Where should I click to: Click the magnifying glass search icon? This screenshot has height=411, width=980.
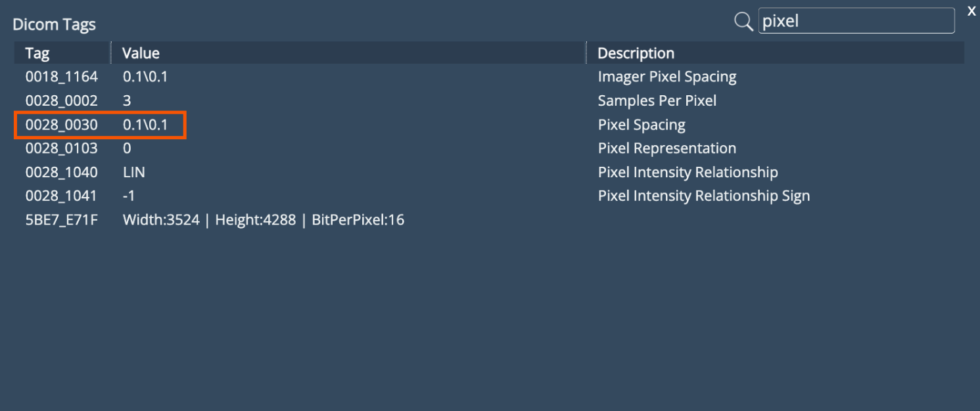[x=743, y=22]
